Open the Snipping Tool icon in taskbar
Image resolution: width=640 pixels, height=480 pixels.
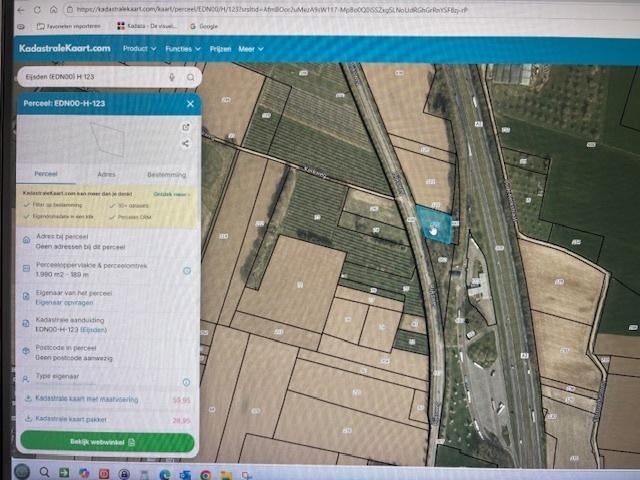(246, 476)
